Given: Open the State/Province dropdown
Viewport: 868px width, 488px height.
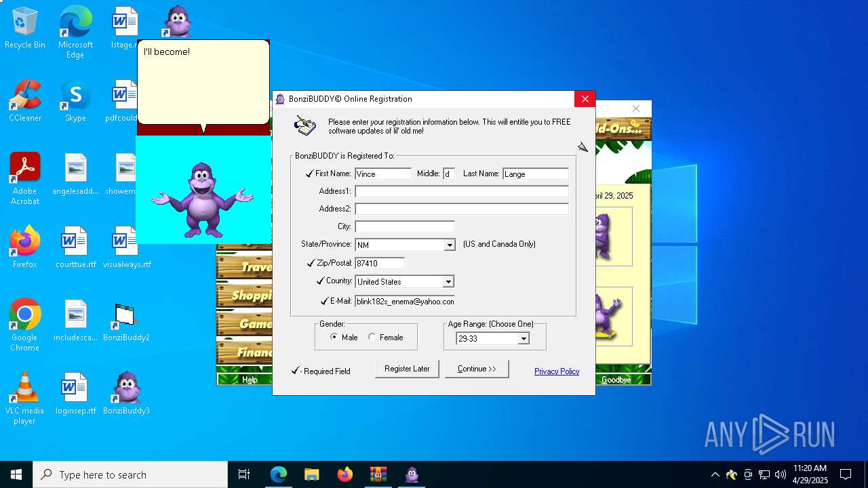Looking at the screenshot, I should coord(449,245).
